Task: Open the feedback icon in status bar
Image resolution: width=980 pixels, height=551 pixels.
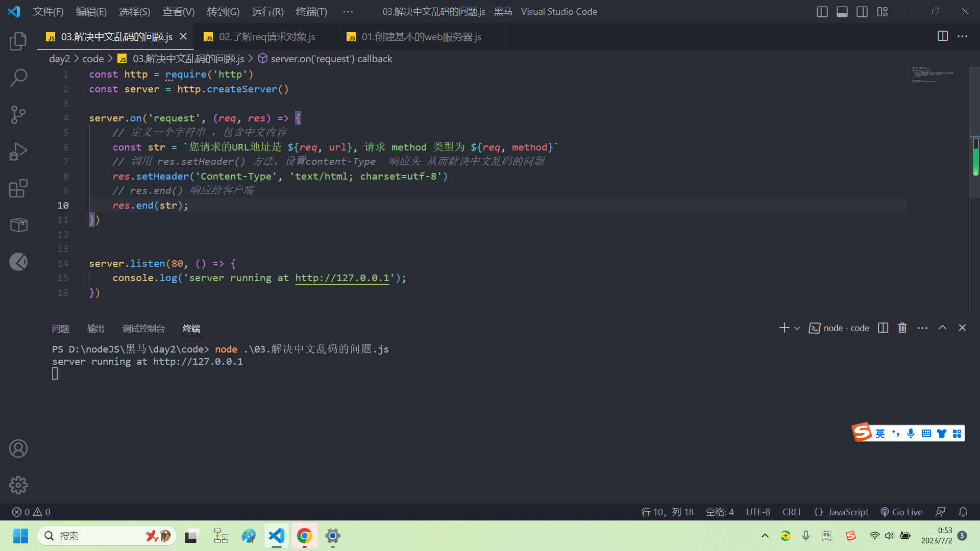Action: pyautogui.click(x=940, y=512)
